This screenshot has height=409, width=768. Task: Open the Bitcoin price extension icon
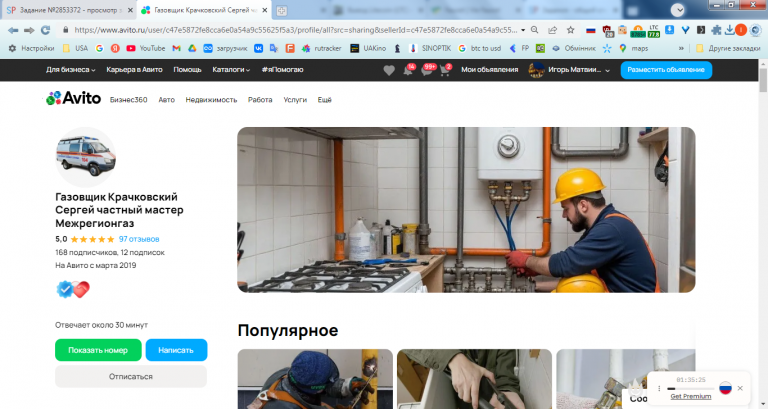coord(638,31)
